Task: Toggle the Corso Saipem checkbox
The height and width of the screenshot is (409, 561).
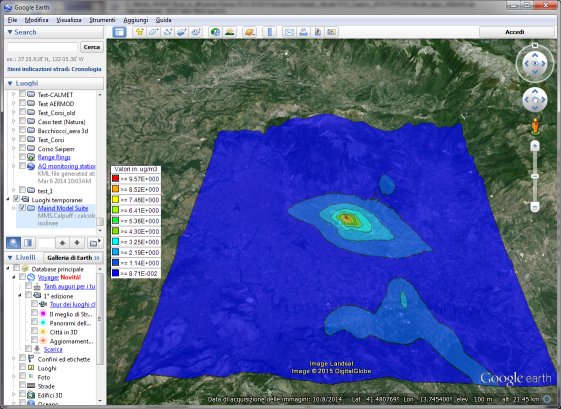Action: [x=22, y=148]
